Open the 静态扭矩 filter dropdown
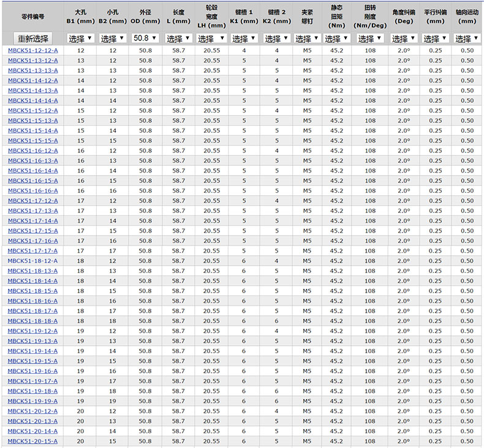 [x=336, y=39]
